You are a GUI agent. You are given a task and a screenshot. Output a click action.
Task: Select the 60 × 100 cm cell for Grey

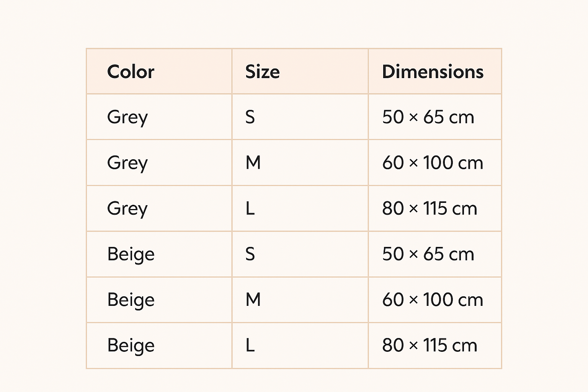pyautogui.click(x=433, y=163)
